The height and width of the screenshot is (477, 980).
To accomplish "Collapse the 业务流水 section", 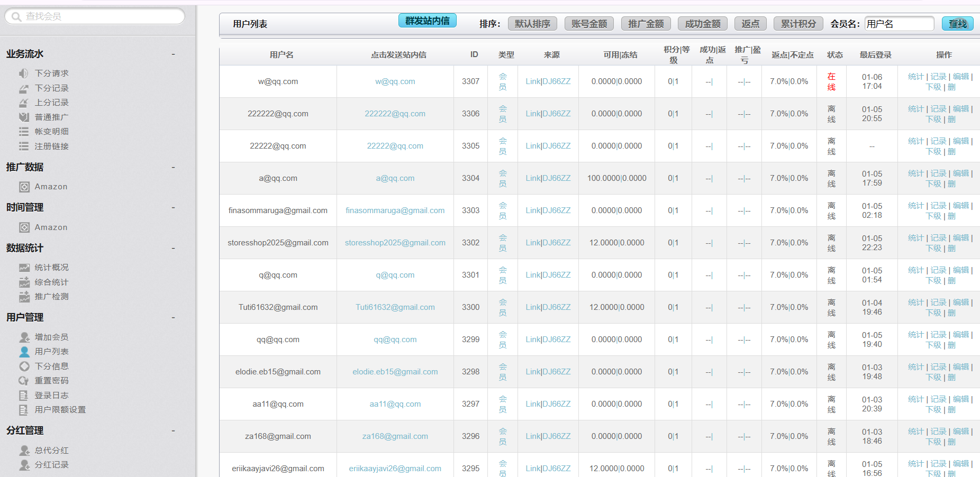I will click(x=173, y=54).
